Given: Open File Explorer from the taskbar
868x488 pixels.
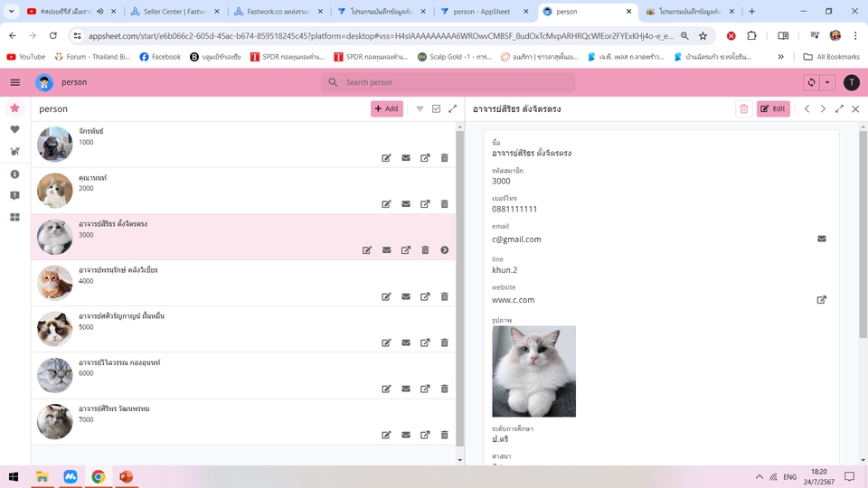Looking at the screenshot, I should click(x=42, y=477).
